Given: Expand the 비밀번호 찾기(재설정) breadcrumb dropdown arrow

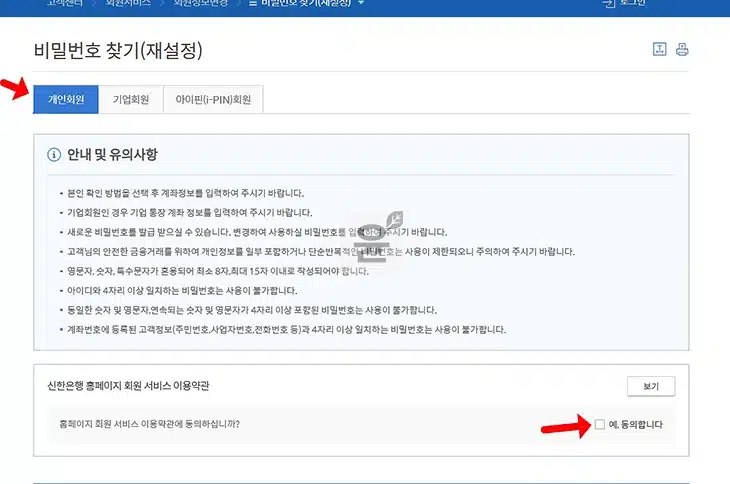Looking at the screenshot, I should [x=361, y=3].
